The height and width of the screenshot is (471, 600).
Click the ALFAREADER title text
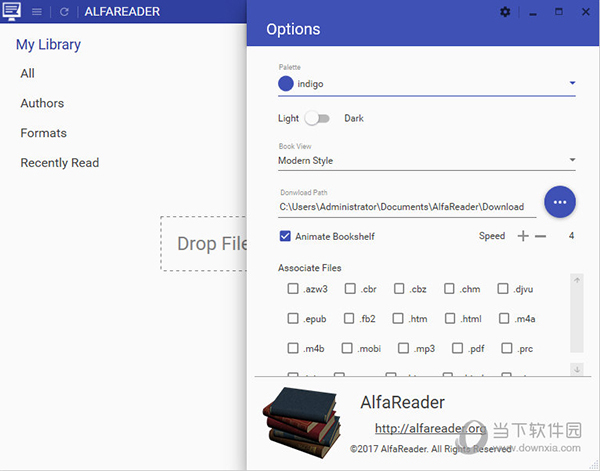(x=122, y=11)
